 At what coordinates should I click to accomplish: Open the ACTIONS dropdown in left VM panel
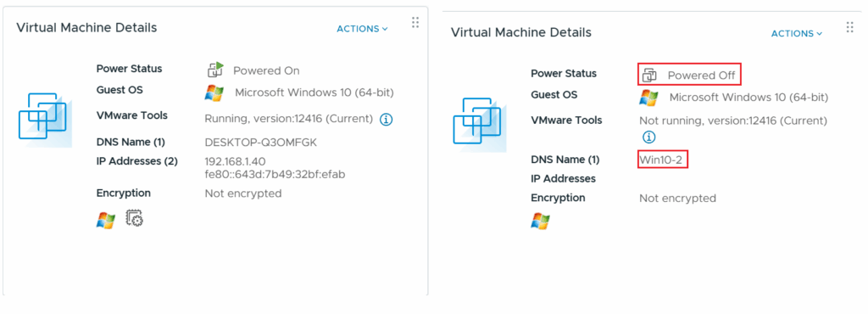tap(362, 29)
